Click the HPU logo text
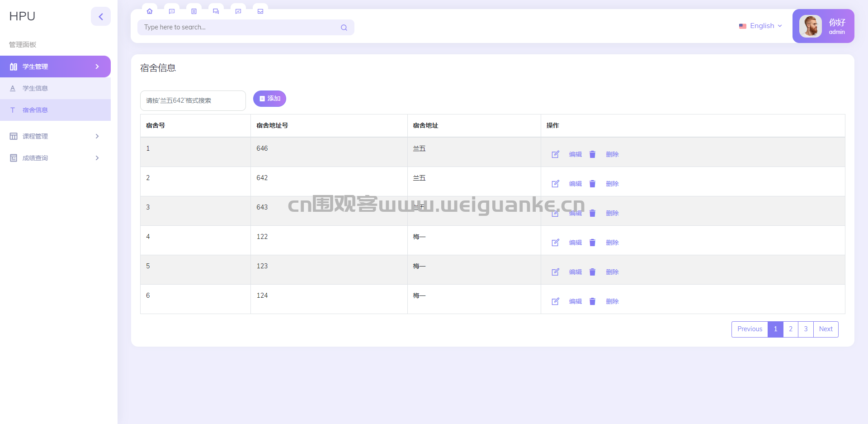The image size is (868, 424). coord(22,16)
